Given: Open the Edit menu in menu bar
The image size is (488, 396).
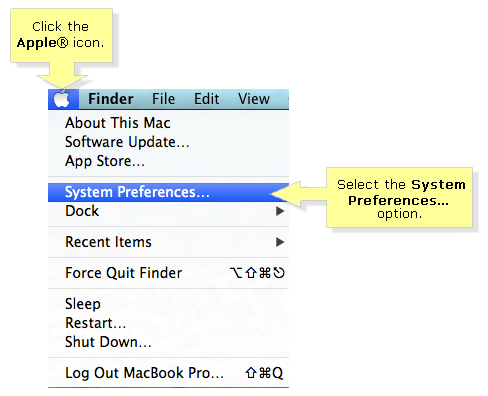Looking at the screenshot, I should pyautogui.click(x=207, y=99).
